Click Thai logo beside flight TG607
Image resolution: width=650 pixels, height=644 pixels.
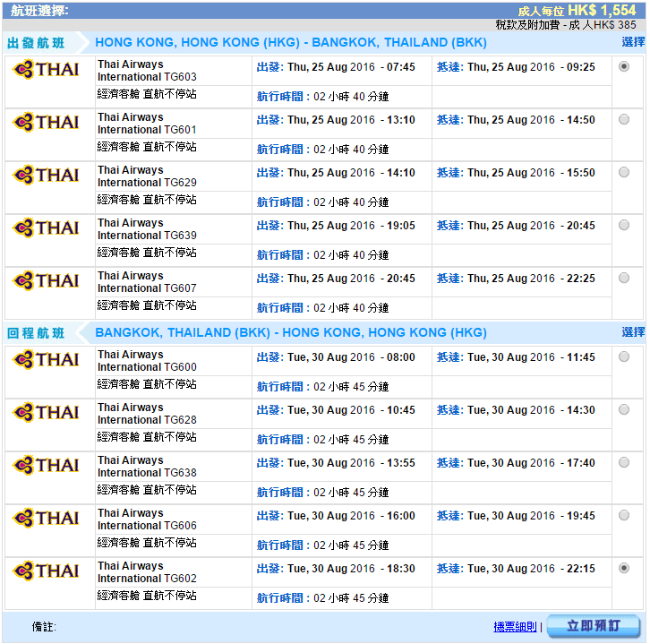47,281
